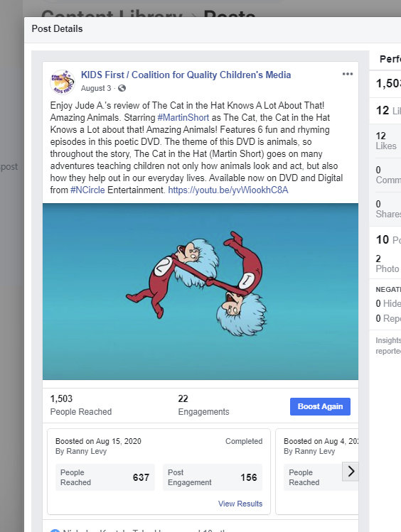Select the People Reached 637 stat box
This screenshot has height=532, width=401.
click(105, 477)
